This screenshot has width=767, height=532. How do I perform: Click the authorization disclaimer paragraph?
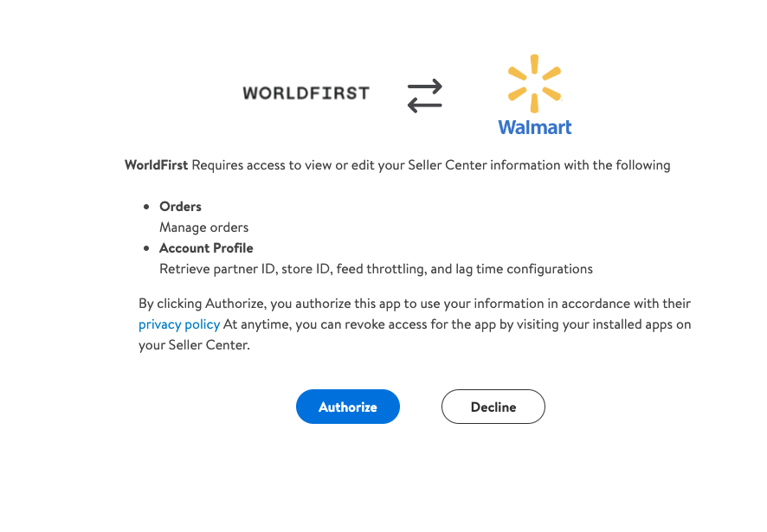pyautogui.click(x=414, y=324)
